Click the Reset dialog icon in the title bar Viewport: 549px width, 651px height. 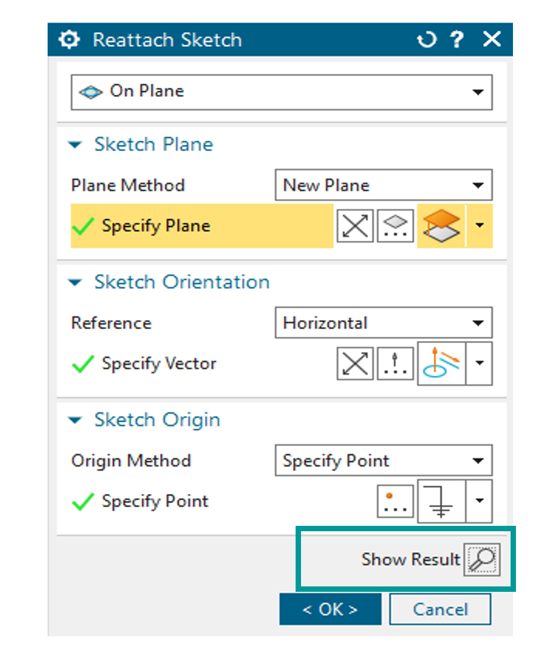(426, 40)
